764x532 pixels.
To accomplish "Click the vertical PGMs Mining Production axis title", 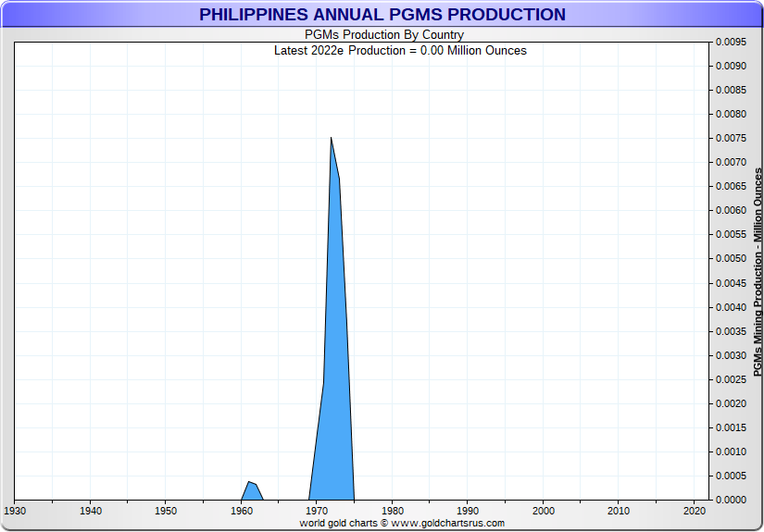I will pyautogui.click(x=758, y=272).
